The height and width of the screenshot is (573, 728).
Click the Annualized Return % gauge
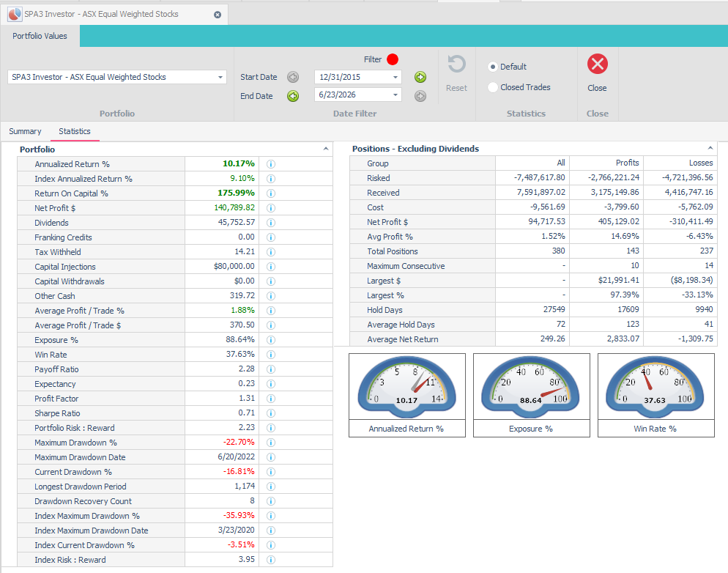(407, 387)
